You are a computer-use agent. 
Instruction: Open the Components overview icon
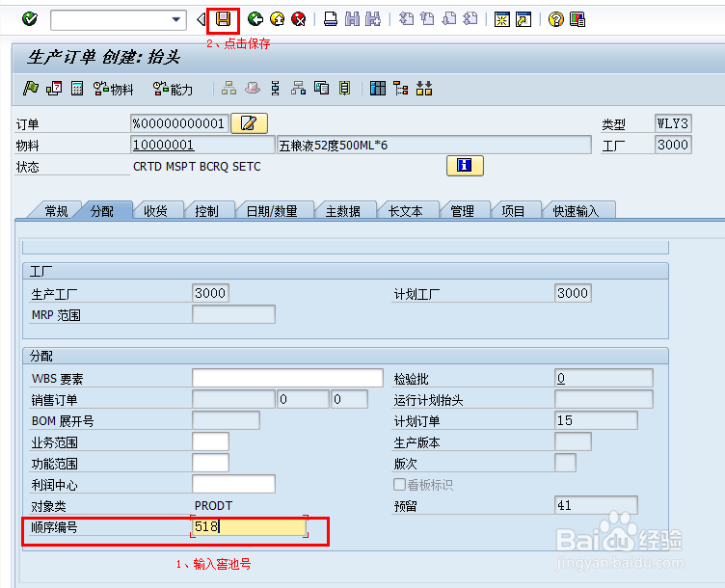321,88
